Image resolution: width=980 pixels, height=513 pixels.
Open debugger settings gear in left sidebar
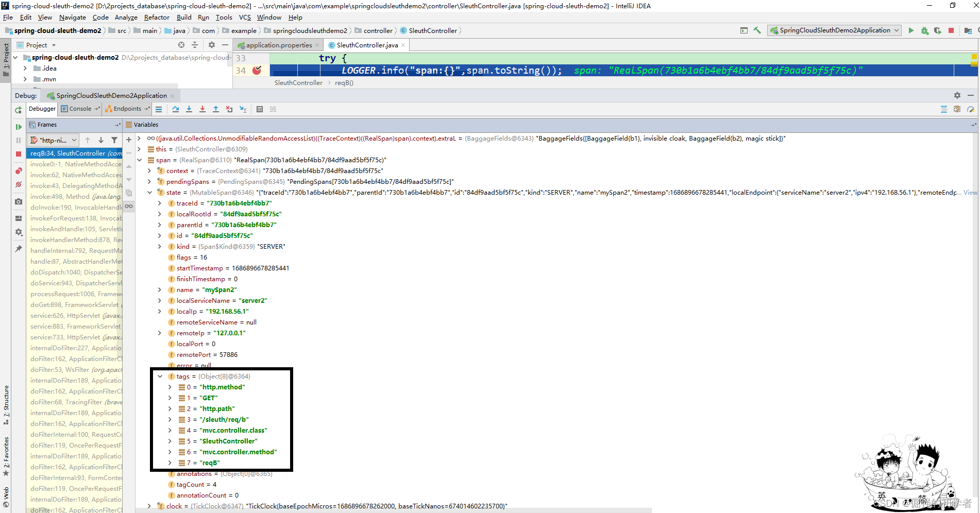click(x=19, y=232)
